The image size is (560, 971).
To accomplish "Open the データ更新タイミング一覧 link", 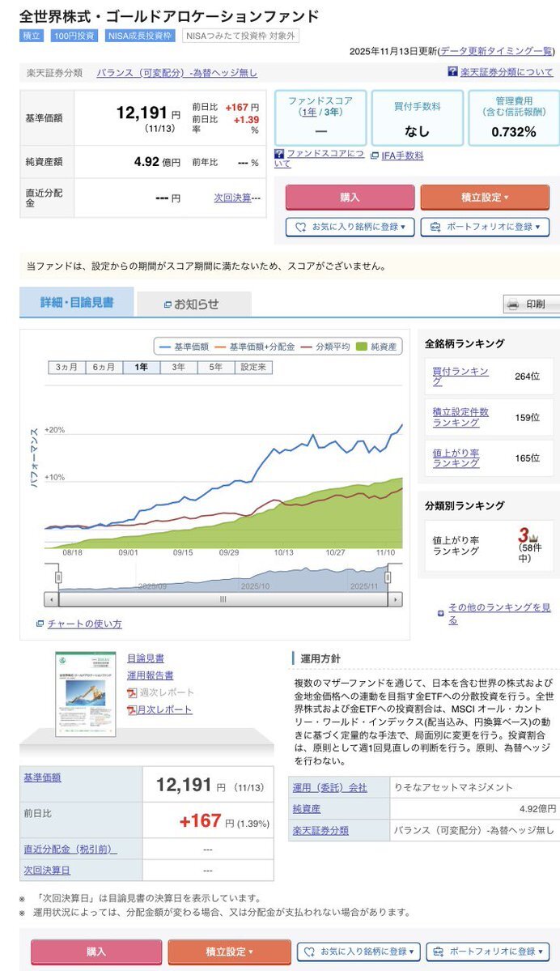I will (496, 51).
